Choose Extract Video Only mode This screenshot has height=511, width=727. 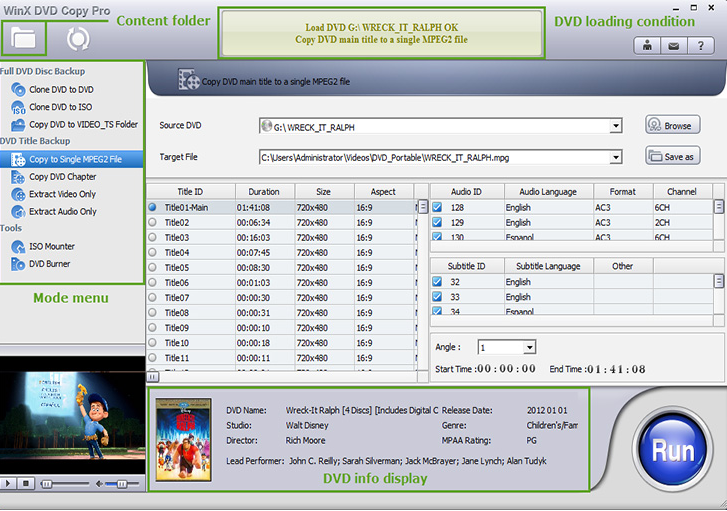[x=63, y=194]
